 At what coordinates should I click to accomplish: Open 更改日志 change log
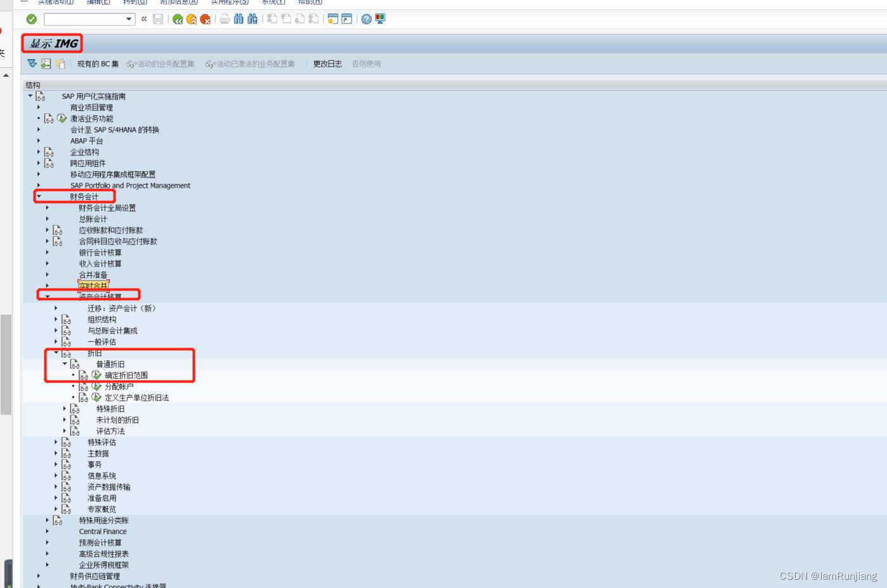(327, 64)
